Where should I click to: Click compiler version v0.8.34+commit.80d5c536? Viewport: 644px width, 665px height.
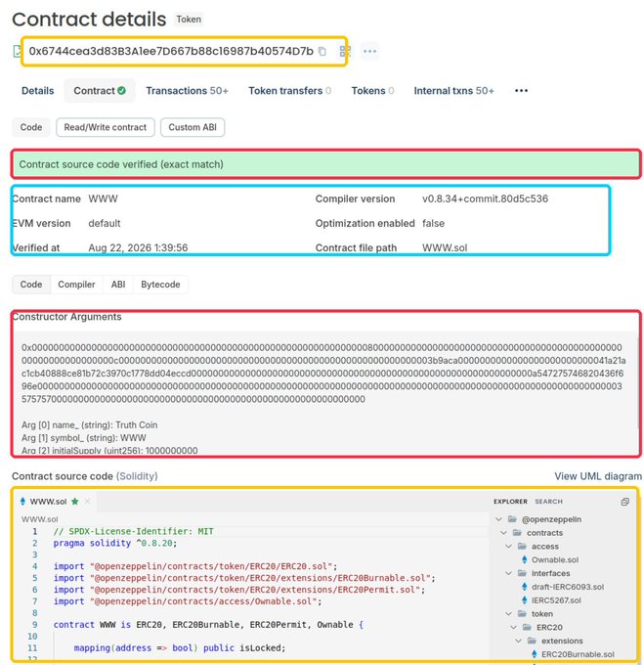(x=485, y=199)
